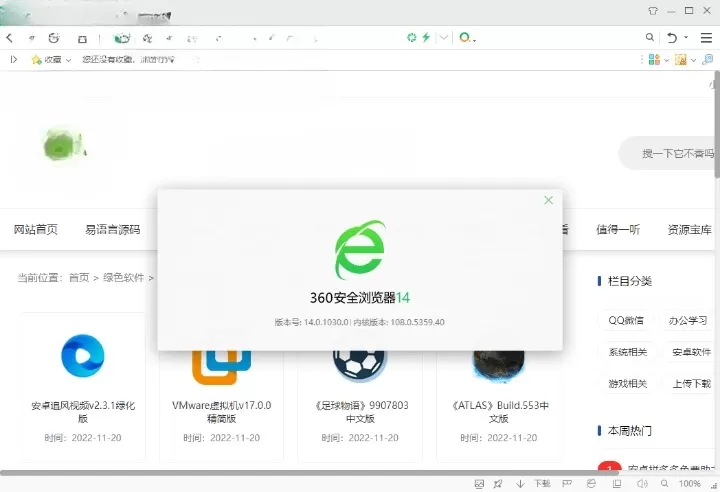Open the 360 search engine selector
This screenshot has width=720, height=492.
click(x=467, y=38)
